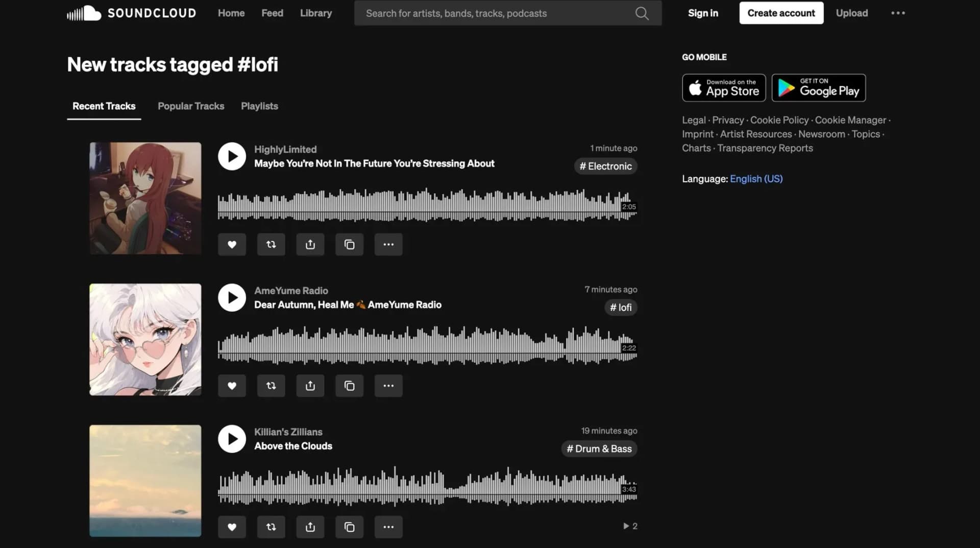
Task: Download on the App Store badge
Action: 724,88
